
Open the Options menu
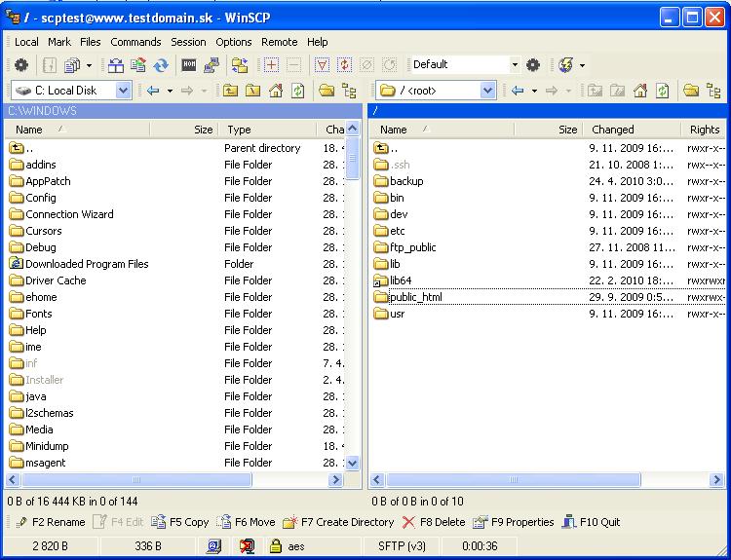coord(234,42)
